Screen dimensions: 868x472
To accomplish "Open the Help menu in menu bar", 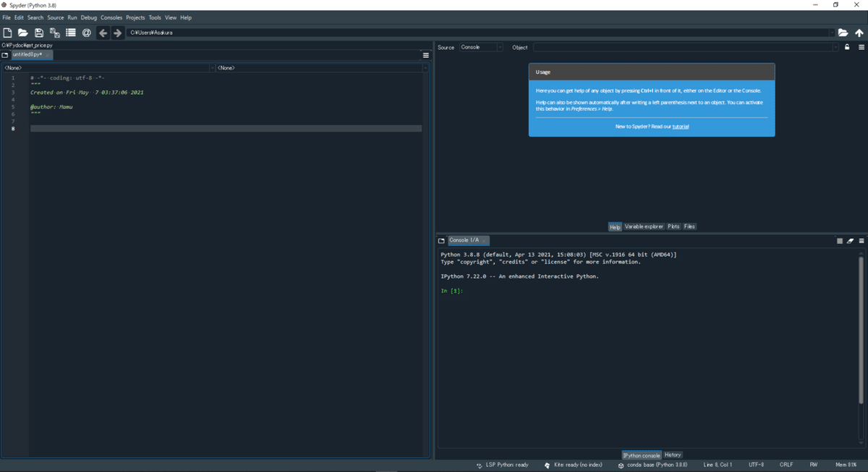I will point(186,17).
